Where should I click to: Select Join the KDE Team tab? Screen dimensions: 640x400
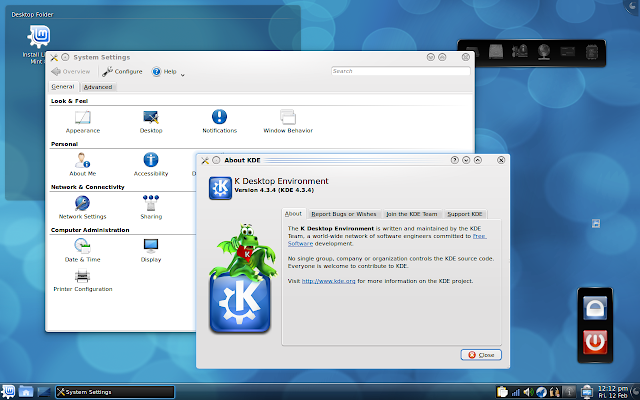click(x=411, y=214)
